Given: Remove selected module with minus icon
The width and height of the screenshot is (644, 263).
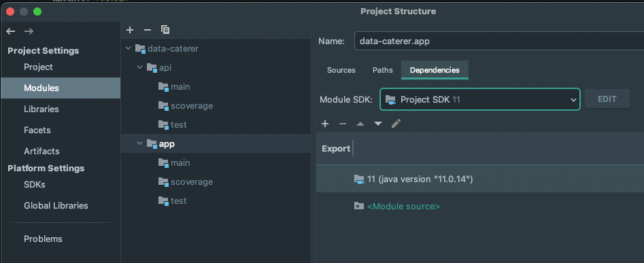Looking at the screenshot, I should click(148, 29).
